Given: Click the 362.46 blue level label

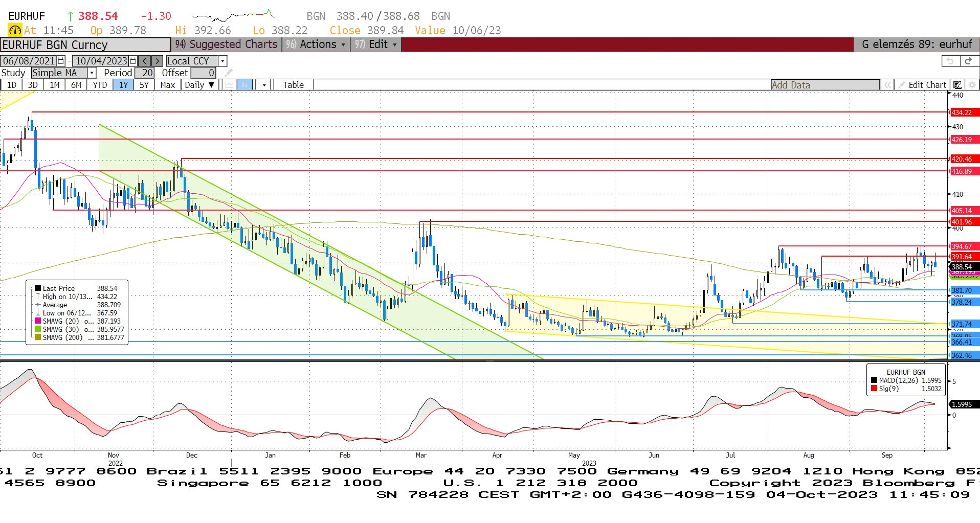Looking at the screenshot, I should [x=964, y=355].
